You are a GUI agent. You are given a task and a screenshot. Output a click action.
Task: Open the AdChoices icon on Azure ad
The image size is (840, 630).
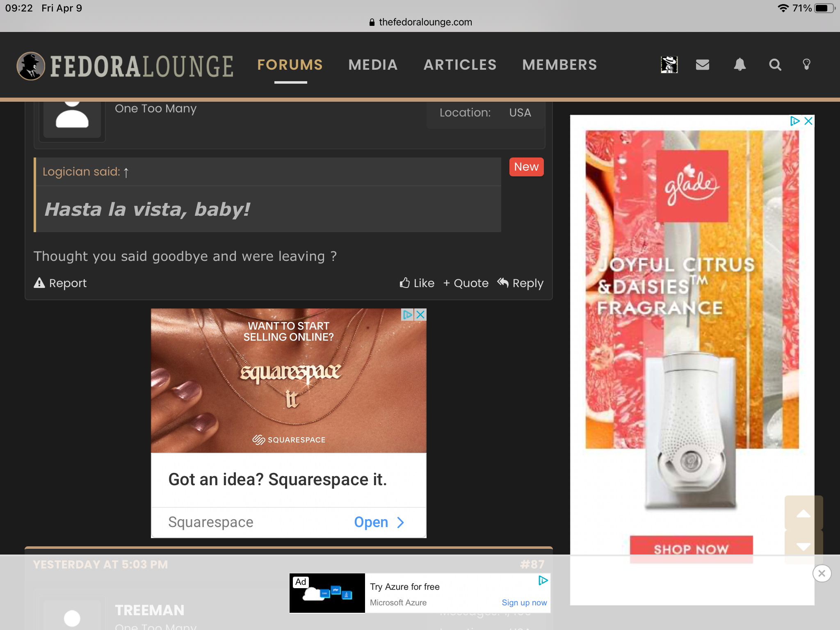point(543,580)
